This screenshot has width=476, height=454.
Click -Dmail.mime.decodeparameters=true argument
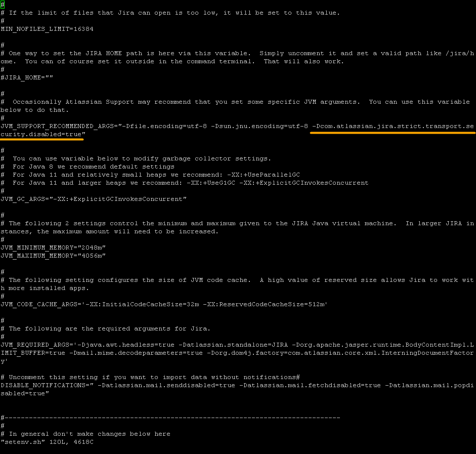coord(136,353)
